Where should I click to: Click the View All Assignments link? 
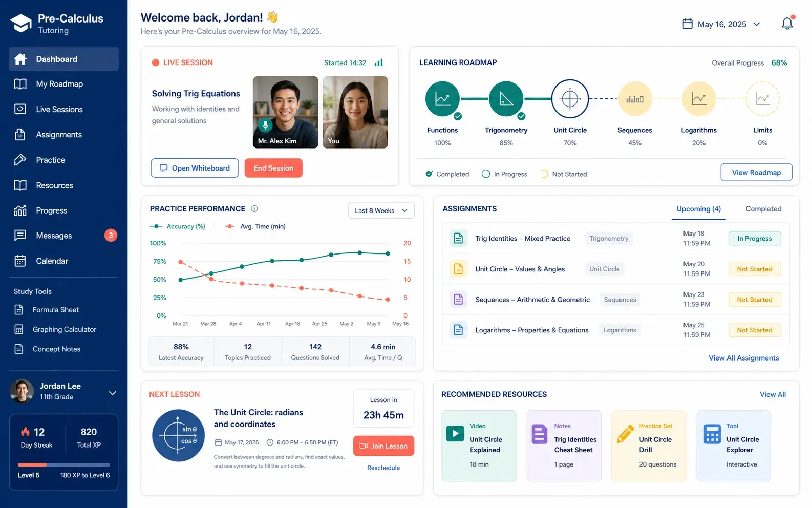point(743,358)
